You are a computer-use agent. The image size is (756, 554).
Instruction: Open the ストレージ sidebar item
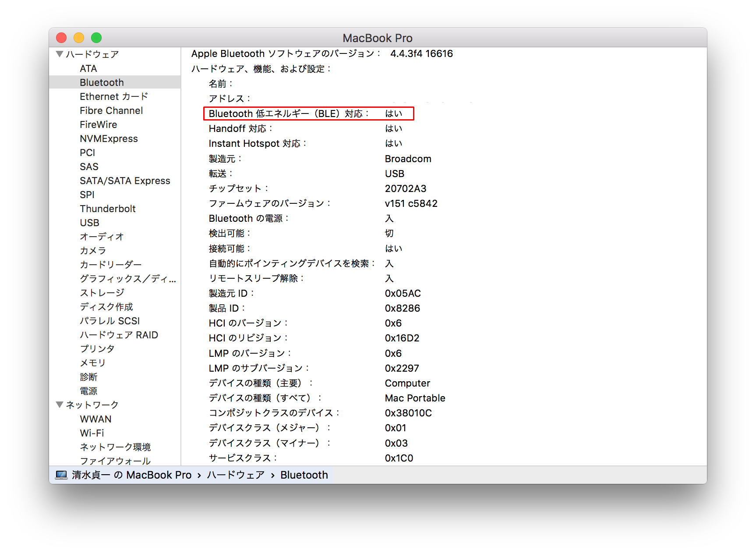point(102,292)
